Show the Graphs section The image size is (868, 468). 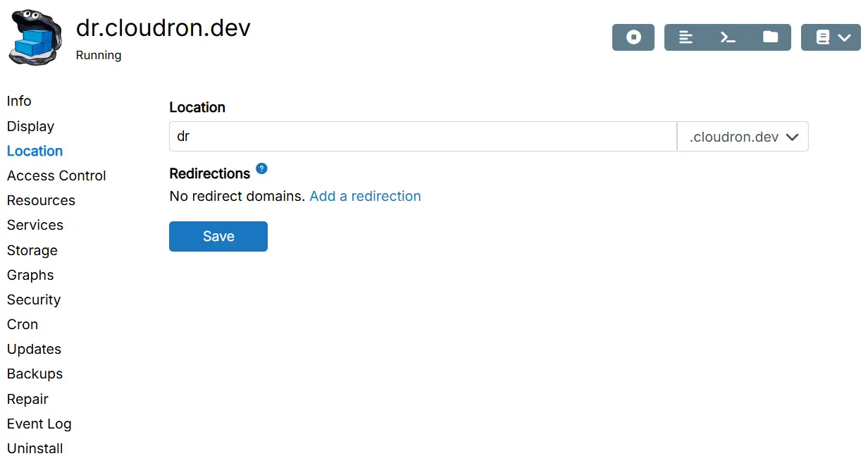(30, 275)
